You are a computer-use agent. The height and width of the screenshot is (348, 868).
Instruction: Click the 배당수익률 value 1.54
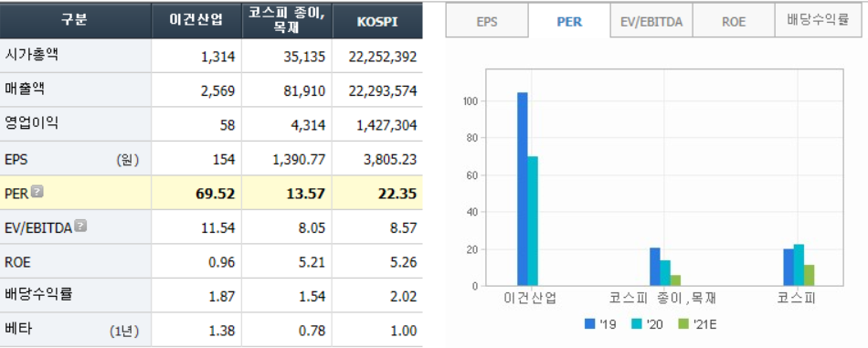pyautogui.click(x=312, y=297)
